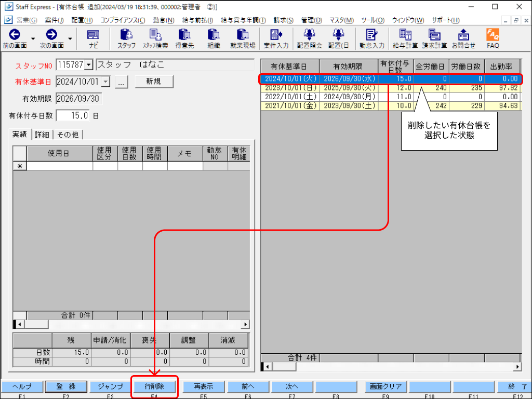Screen dimensions: 532x399
Task: Click the 画面クリア F9 button
Action: pyautogui.click(x=385, y=387)
